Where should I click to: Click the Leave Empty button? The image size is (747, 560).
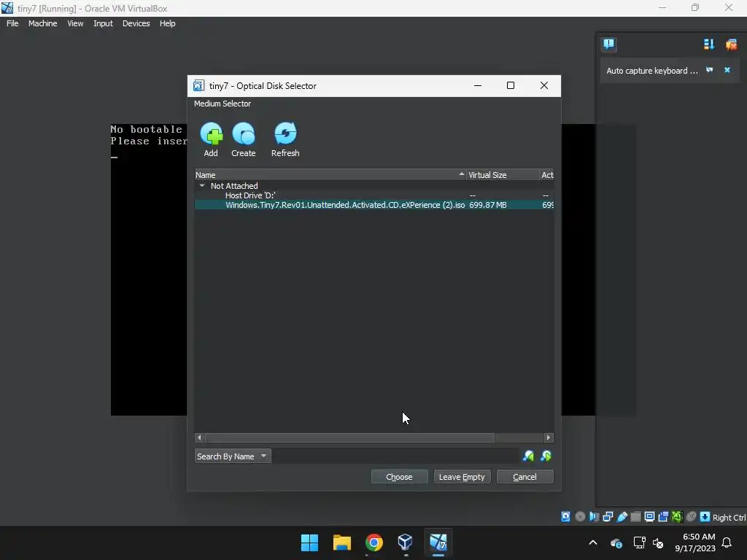click(462, 477)
